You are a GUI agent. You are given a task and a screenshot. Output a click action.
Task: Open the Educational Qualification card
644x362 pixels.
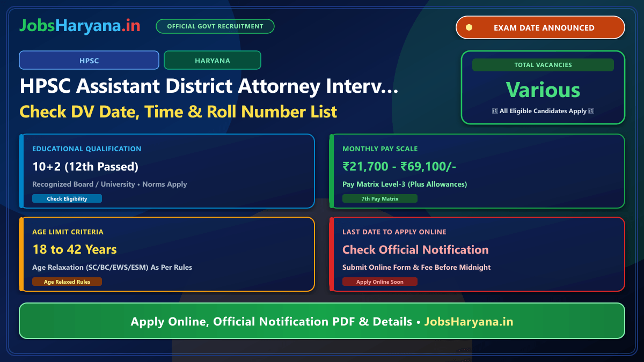[167, 171]
